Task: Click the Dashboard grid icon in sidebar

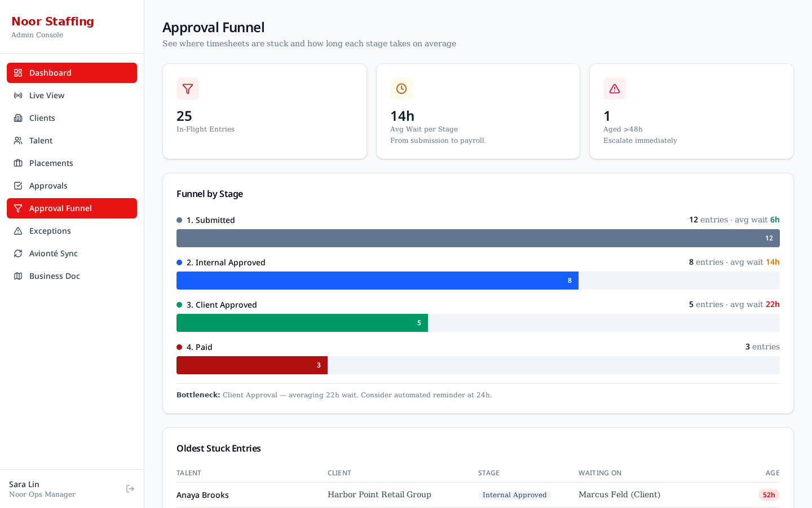Action: coord(18,73)
